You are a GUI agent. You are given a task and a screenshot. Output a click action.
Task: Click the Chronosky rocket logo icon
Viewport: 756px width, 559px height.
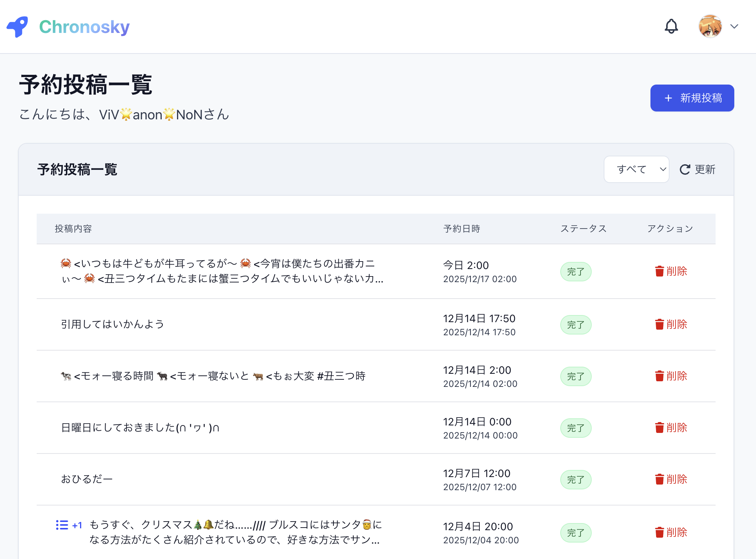pyautogui.click(x=17, y=27)
